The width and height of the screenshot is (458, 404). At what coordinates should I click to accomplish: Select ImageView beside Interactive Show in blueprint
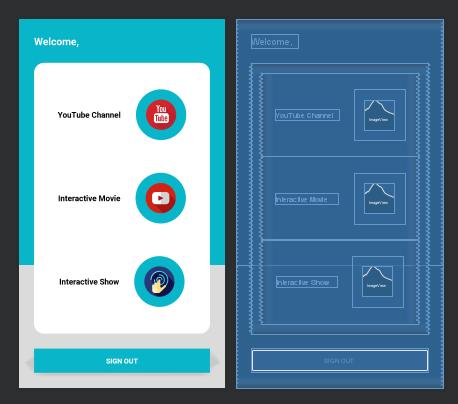378,282
